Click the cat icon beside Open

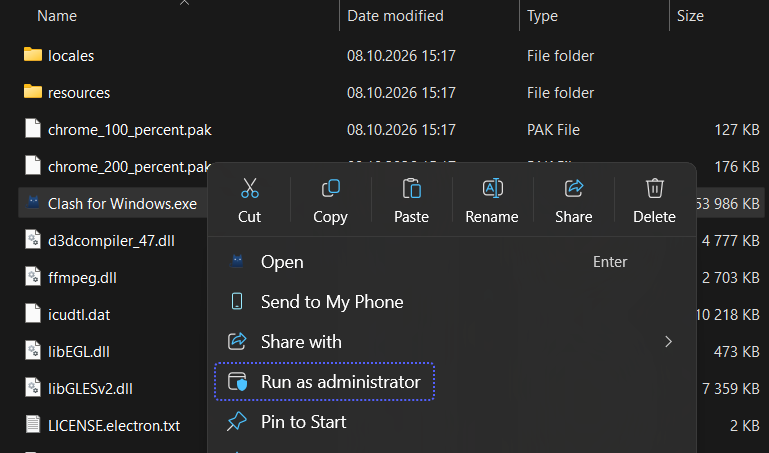point(237,261)
